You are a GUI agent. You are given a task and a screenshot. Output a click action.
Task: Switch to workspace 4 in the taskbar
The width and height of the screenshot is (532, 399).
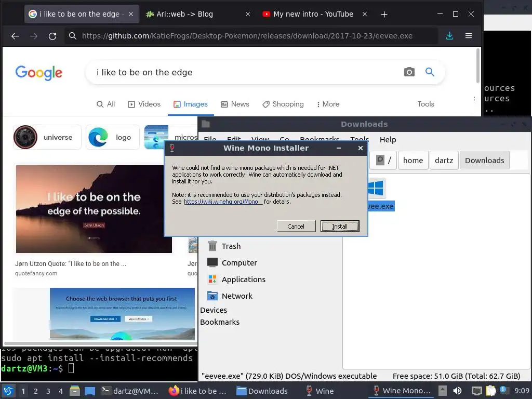[61, 391]
